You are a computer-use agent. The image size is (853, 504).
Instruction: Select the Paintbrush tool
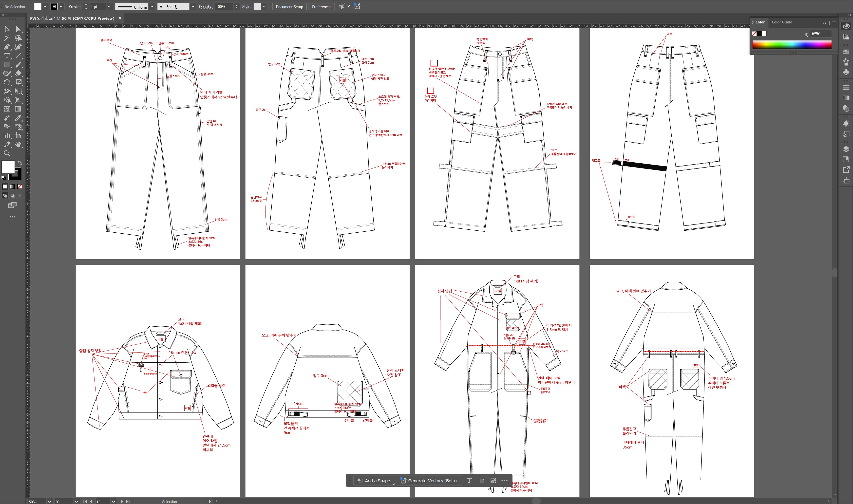18,65
